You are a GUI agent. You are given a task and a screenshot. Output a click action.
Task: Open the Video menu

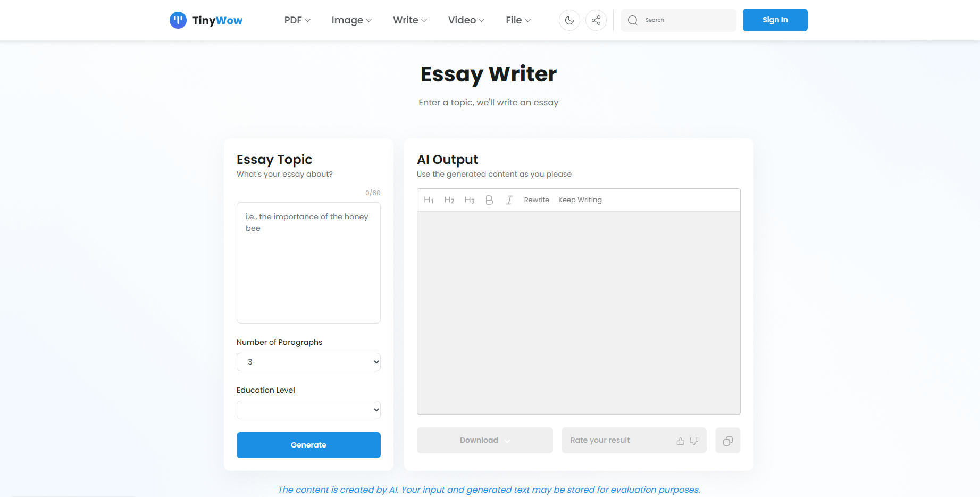466,20
